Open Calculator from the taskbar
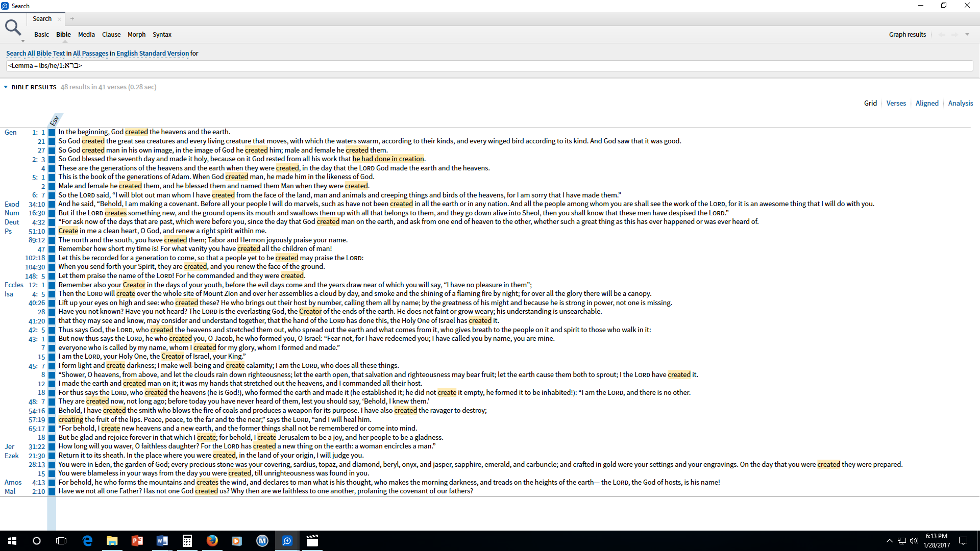980x551 pixels. (187, 541)
